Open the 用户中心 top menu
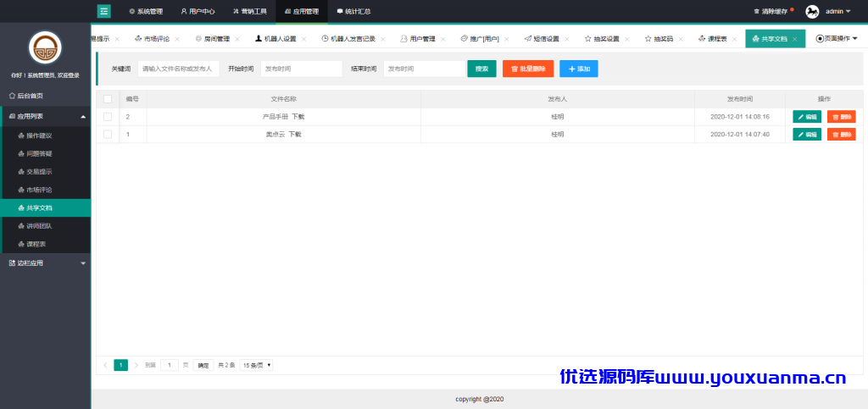Viewport: 868px width, 409px height. pyautogui.click(x=198, y=11)
